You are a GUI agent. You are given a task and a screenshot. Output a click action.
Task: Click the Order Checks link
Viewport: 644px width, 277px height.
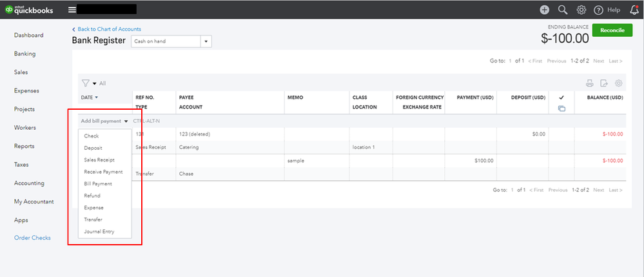point(33,238)
